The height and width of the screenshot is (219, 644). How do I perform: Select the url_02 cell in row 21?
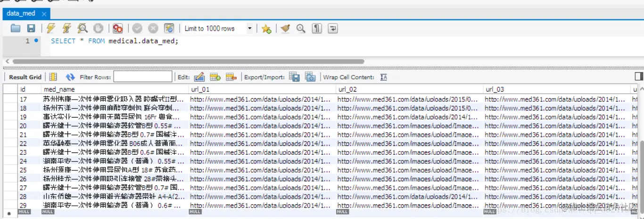coord(409,135)
